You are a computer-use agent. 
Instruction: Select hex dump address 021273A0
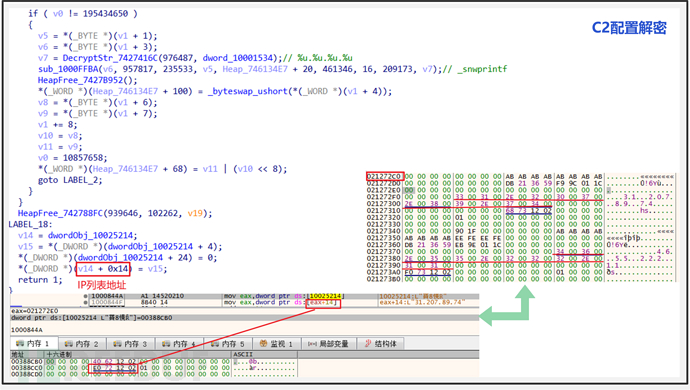point(384,272)
